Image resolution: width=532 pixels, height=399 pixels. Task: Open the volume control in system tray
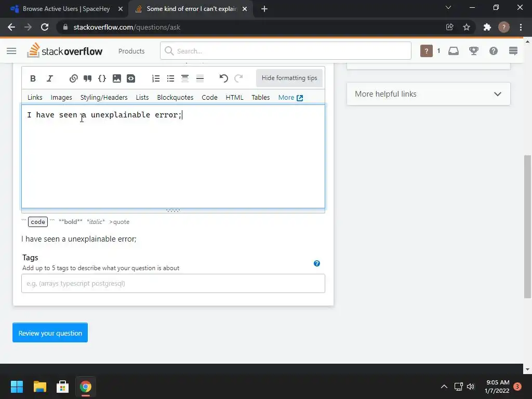[x=471, y=387]
